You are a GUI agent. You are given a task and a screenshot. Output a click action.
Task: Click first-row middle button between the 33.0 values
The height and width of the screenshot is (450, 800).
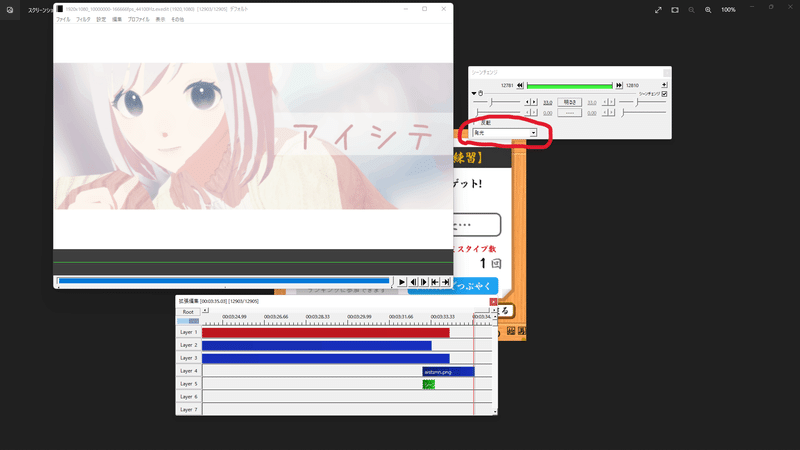click(x=569, y=102)
